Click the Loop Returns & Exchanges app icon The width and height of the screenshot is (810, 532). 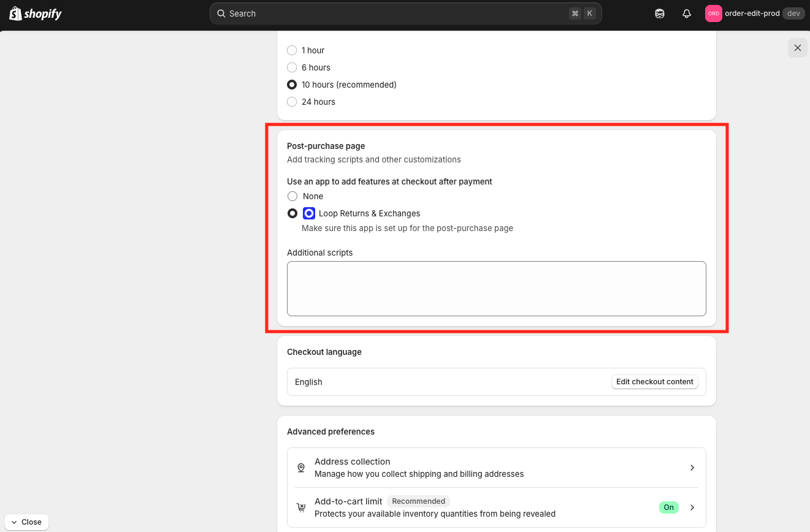tap(309, 213)
